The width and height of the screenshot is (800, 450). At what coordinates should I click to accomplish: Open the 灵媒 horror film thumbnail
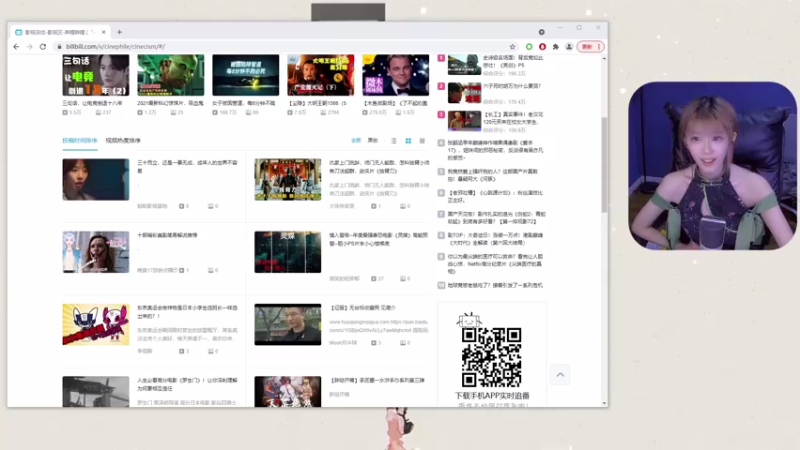(288, 252)
